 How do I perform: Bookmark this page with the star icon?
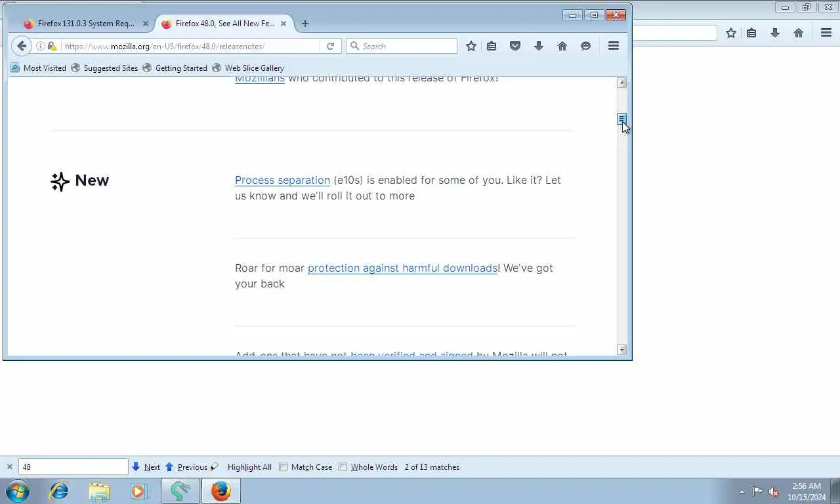pos(471,46)
